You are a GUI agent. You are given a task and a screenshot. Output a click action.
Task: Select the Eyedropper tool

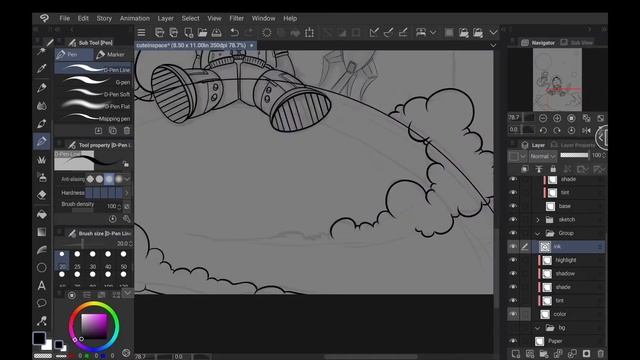pos(42,69)
